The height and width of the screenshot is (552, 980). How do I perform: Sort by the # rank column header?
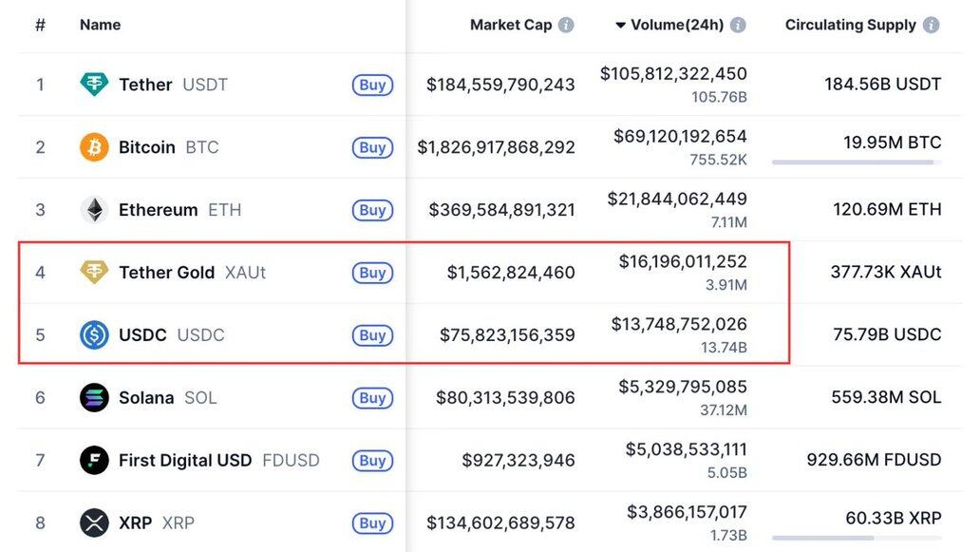click(40, 26)
